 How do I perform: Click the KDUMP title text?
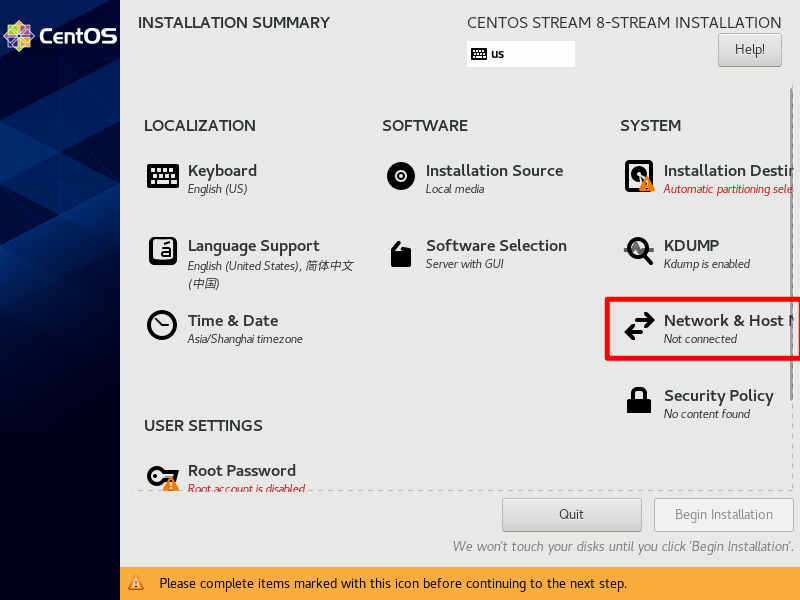tap(691, 245)
